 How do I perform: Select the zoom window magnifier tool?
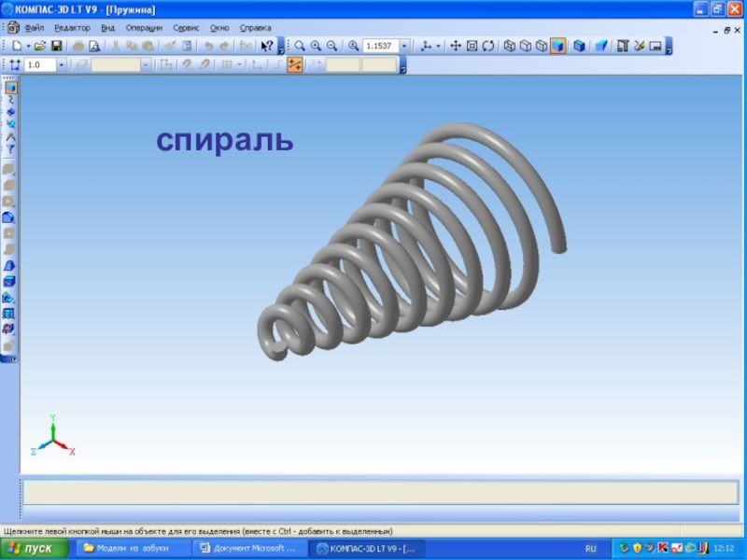point(300,46)
